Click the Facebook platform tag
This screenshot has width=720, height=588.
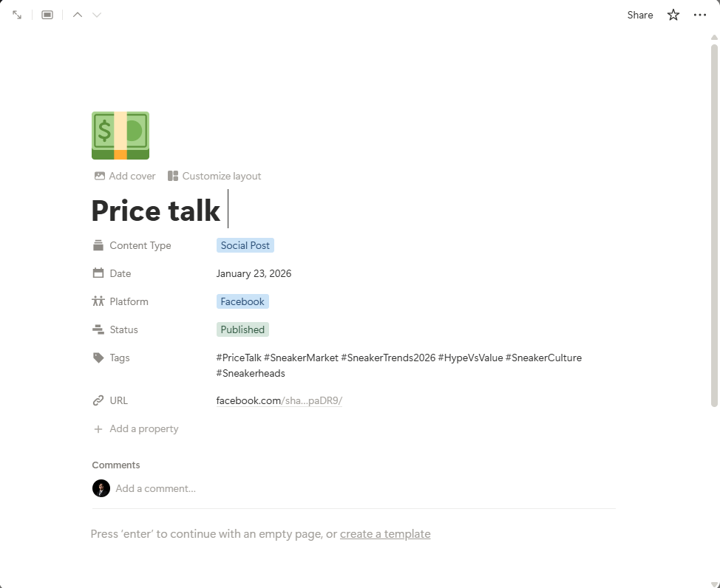(x=242, y=301)
